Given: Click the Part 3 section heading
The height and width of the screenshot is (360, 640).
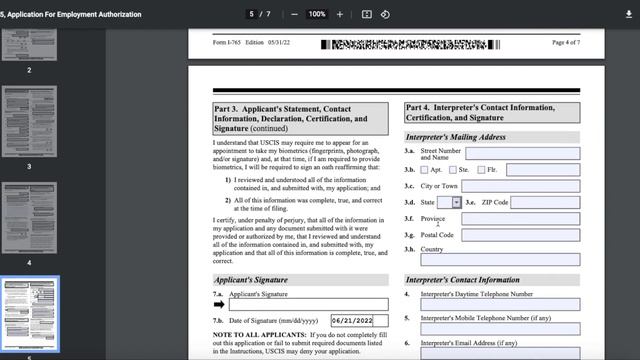Looking at the screenshot, I should 300,119.
